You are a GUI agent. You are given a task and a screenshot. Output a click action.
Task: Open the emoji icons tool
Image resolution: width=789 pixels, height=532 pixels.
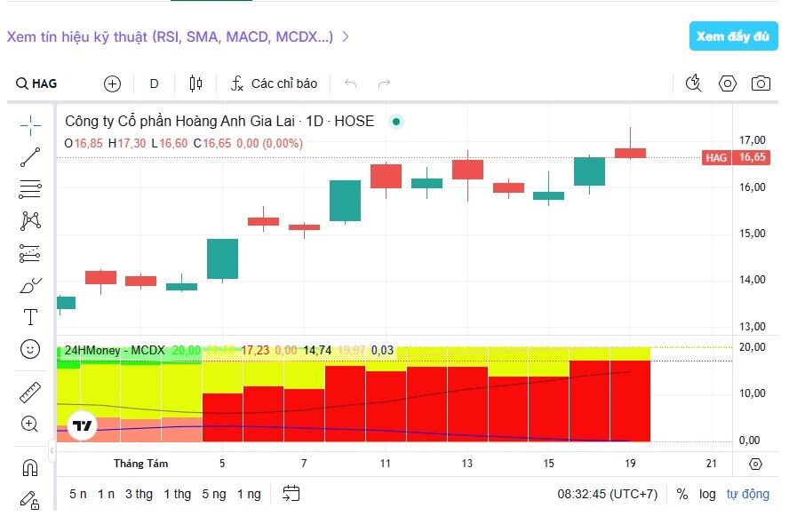coord(30,349)
